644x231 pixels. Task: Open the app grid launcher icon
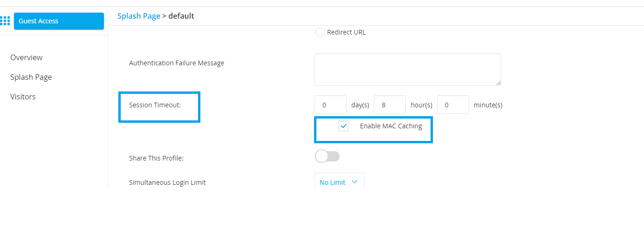5,21
